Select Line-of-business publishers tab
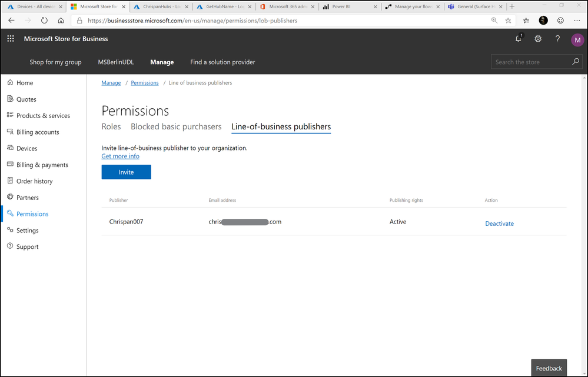Viewport: 588px width, 377px height. (x=281, y=126)
